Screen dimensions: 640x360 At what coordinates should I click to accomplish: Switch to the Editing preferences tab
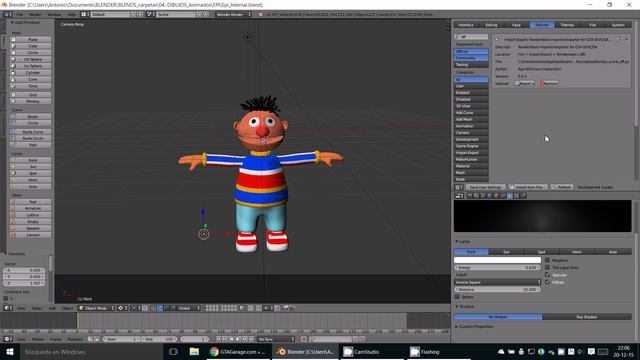click(491, 25)
